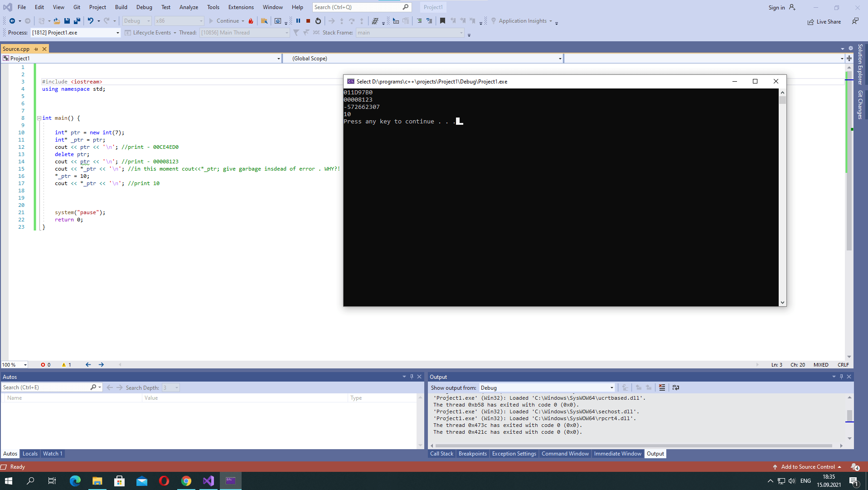Switch to the Watch 1 tab
Screen dimensions: 868x490
coord(53,454)
